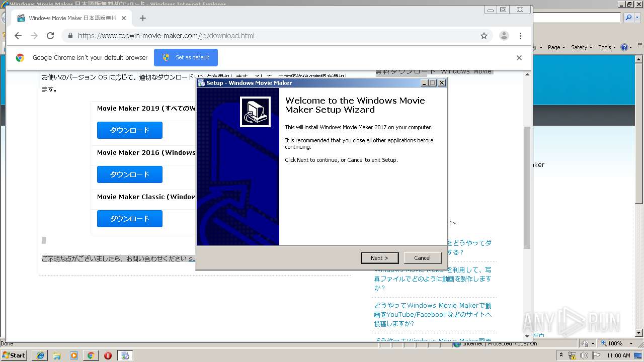Open the Windows Start menu

tap(14, 355)
